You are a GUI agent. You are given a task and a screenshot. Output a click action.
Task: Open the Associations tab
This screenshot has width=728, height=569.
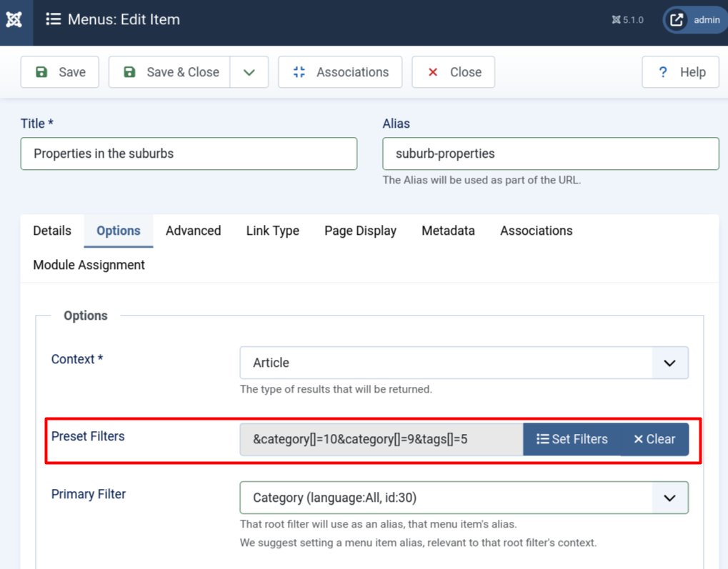coord(537,231)
